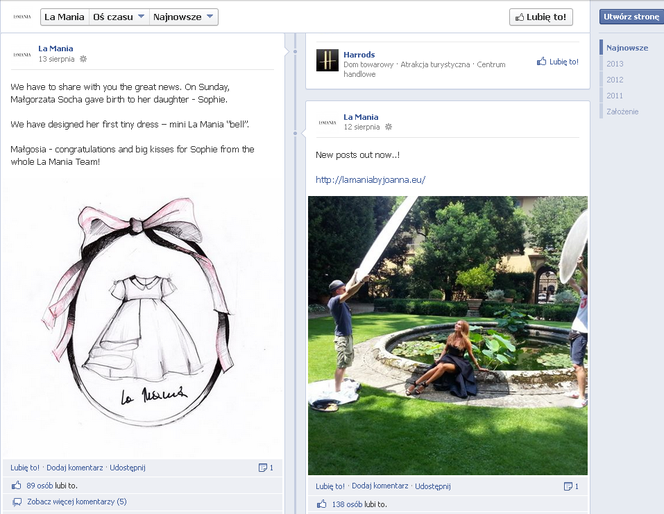Viewport: 664px width, 514px height.
Task: Like Harrods with its Lubię to! link
Action: 557,62
